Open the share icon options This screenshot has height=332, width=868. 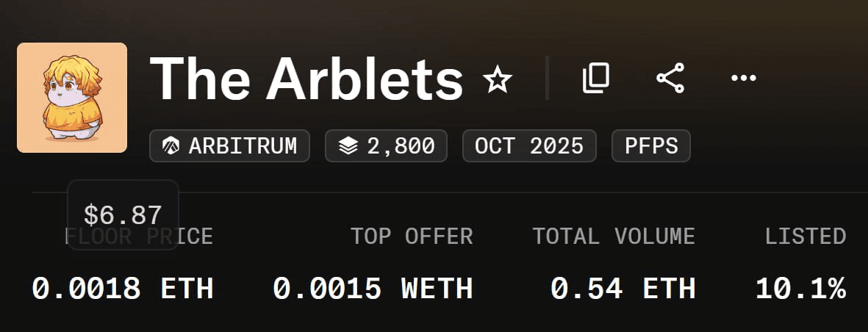click(670, 78)
